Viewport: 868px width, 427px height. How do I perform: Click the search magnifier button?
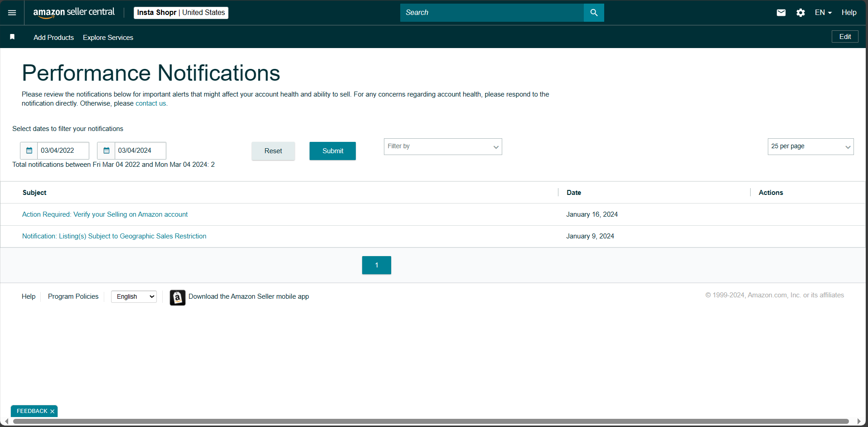(x=594, y=13)
